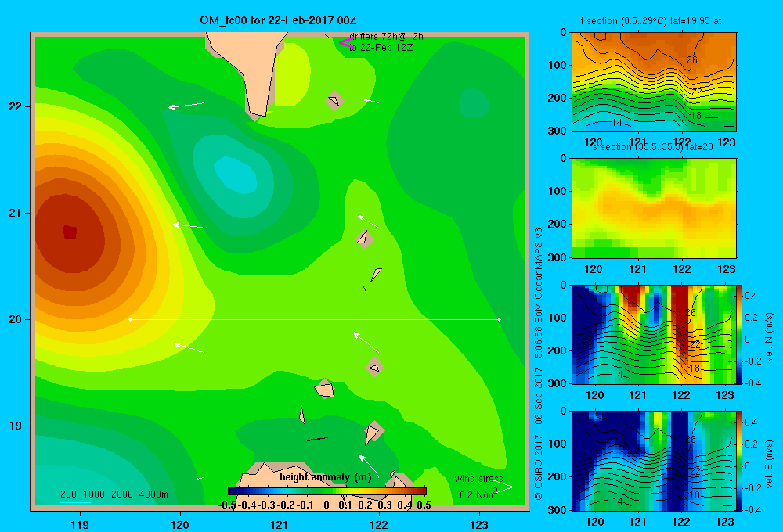
Task: Click the "to 22-Feb 12Z" label
Action: click(x=381, y=48)
